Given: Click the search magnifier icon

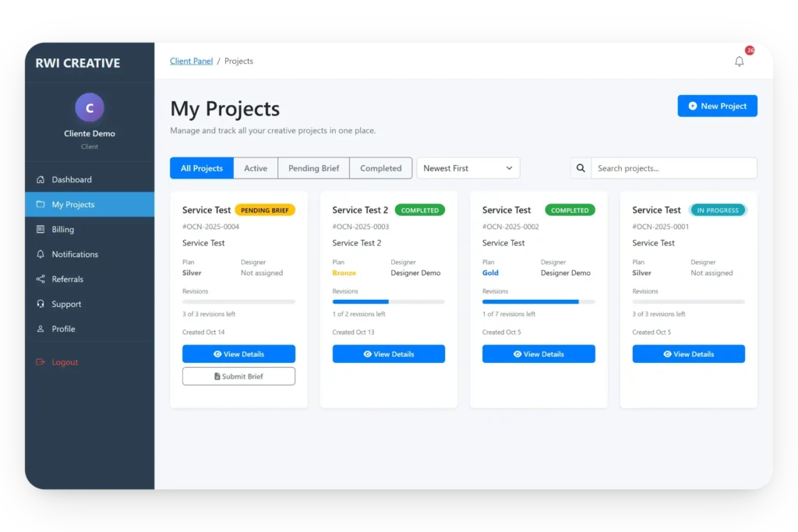Looking at the screenshot, I should coord(581,167).
